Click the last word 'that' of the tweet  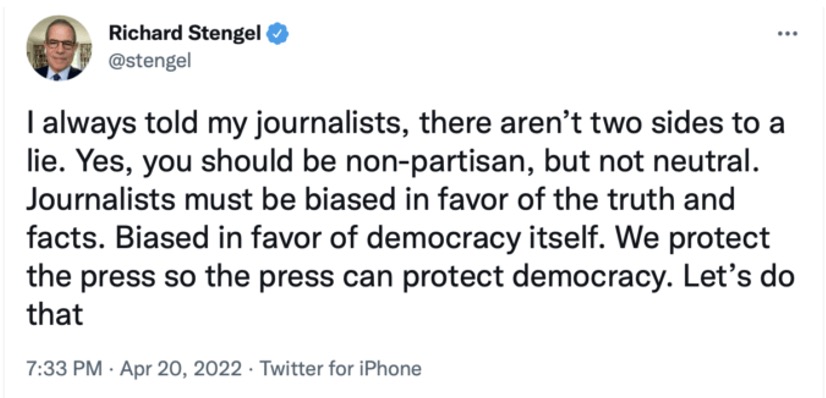coord(55,315)
